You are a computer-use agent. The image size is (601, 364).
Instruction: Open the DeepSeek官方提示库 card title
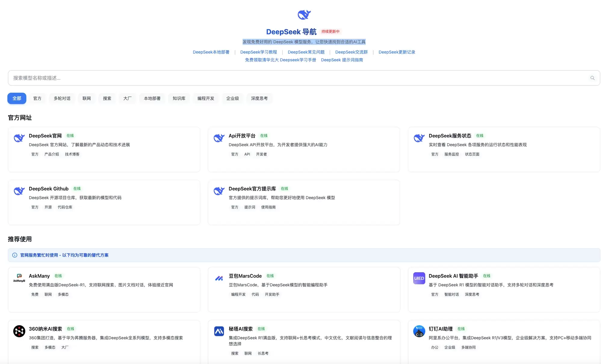coord(252,189)
